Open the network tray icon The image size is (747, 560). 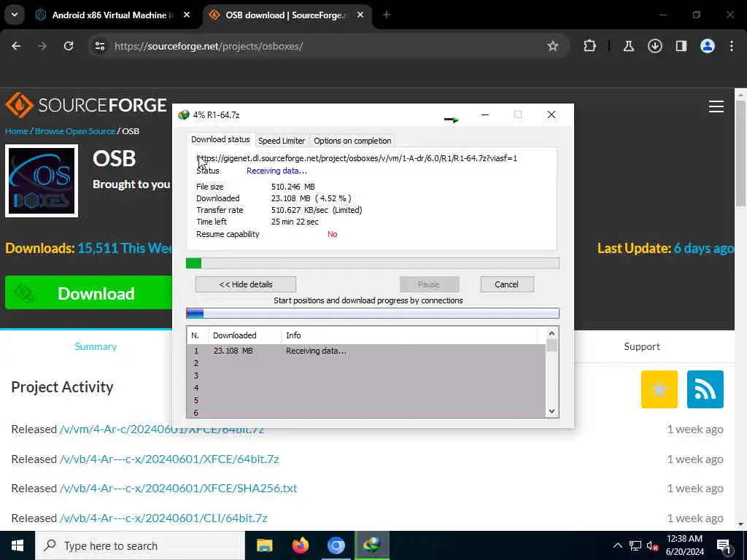click(635, 545)
